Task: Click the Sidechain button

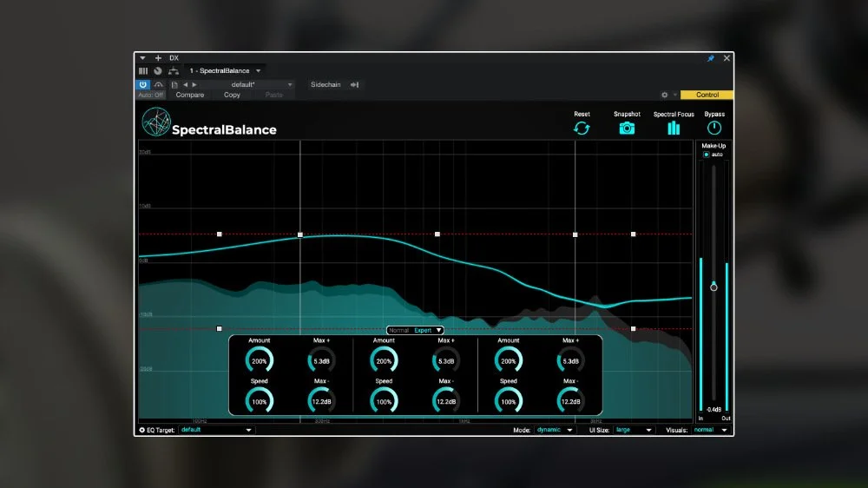Action: (325, 85)
